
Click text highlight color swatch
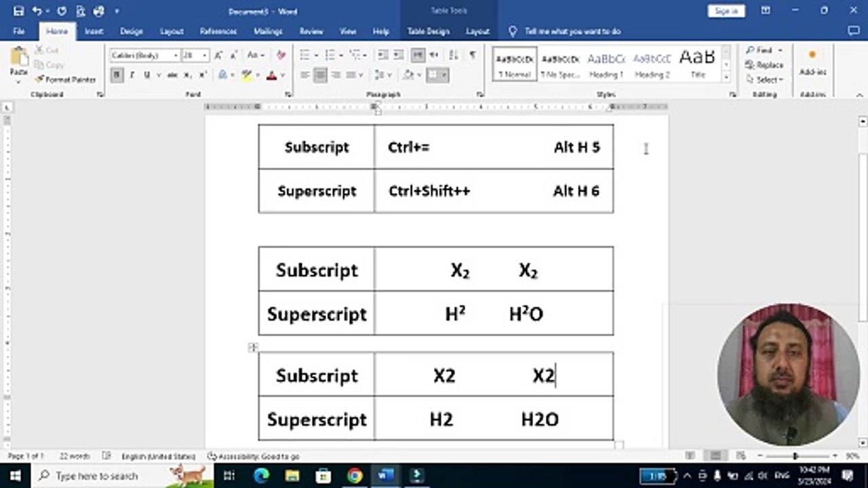pyautogui.click(x=246, y=75)
